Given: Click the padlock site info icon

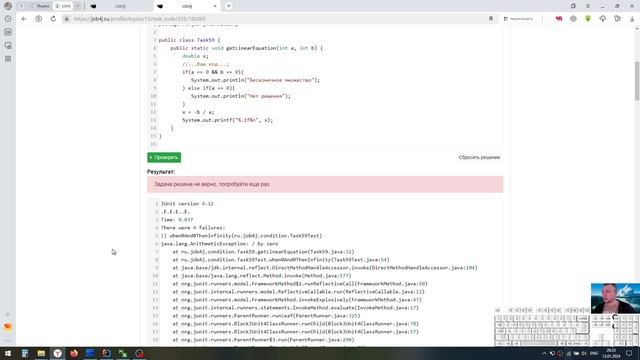Looking at the screenshot, I should click(x=67, y=19).
